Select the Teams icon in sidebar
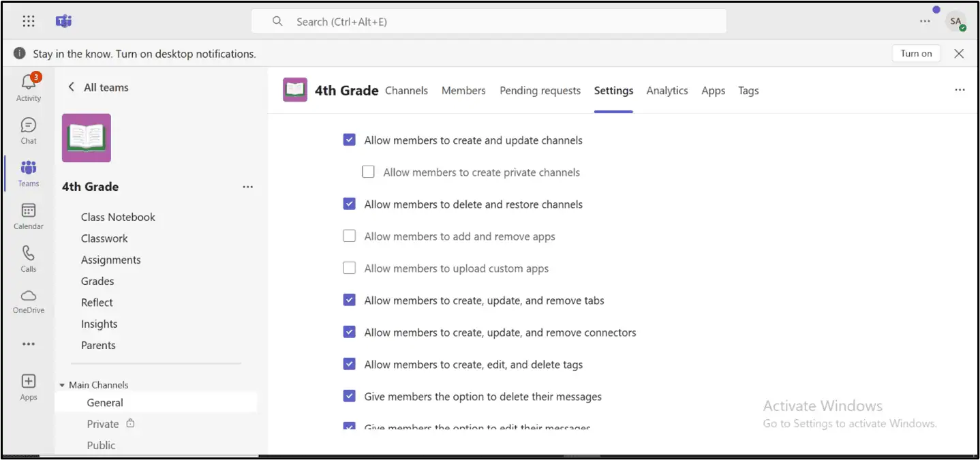980x460 pixels. coord(28,172)
